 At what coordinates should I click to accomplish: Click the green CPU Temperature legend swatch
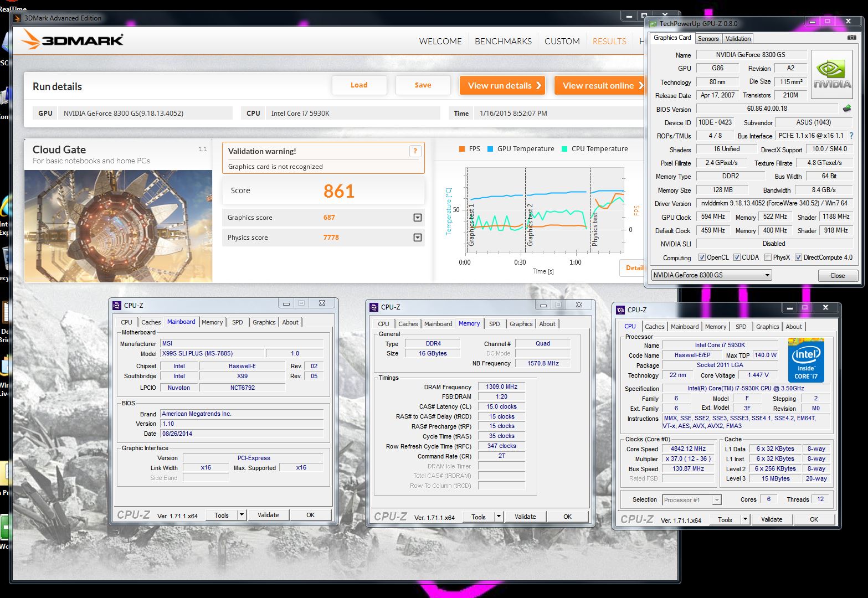tap(564, 149)
